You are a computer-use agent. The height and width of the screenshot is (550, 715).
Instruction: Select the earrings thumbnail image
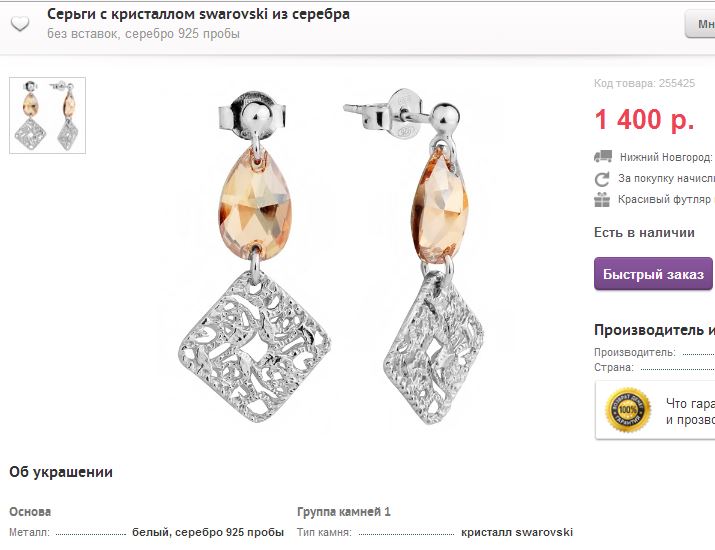pos(47,115)
